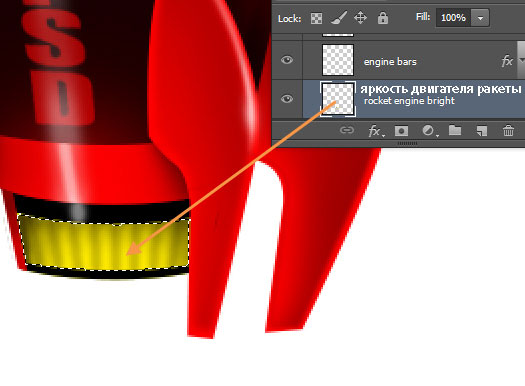
Task: Select the rocket engine bright layer name
Action: point(409,101)
